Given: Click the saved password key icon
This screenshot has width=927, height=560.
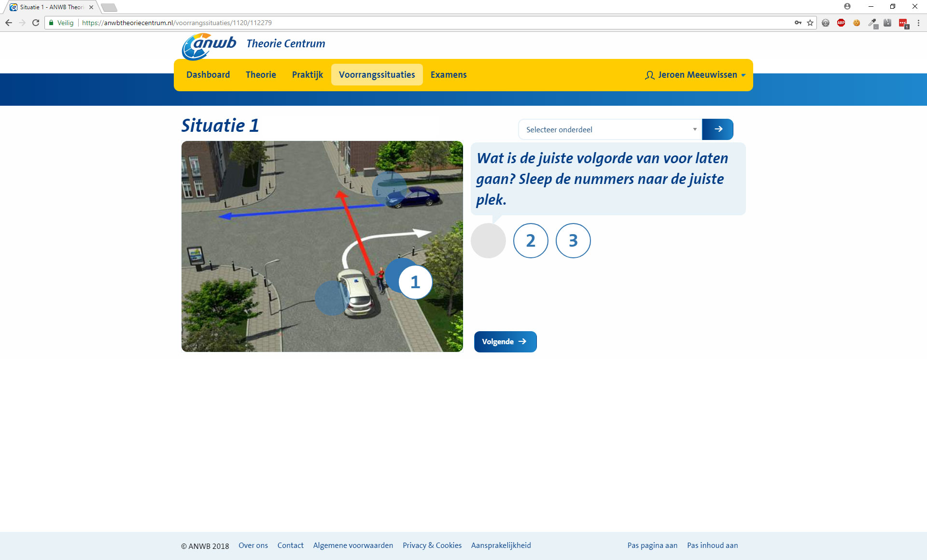Looking at the screenshot, I should [798, 23].
